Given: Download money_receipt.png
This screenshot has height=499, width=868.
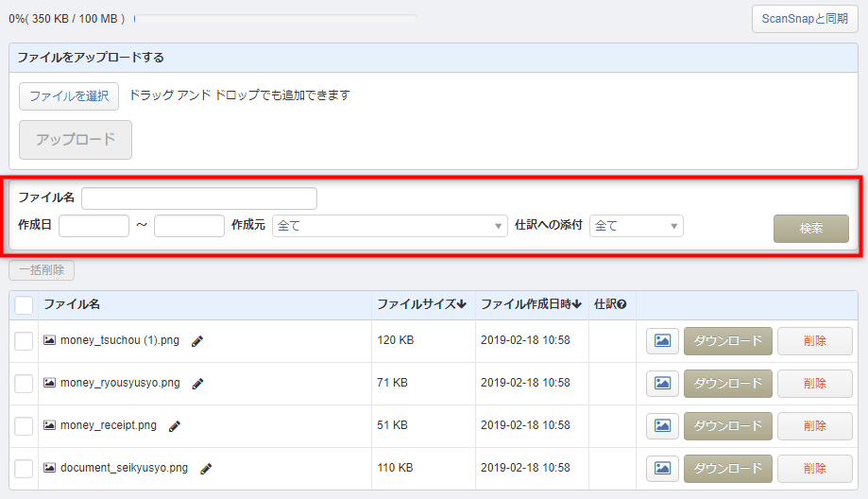Looking at the screenshot, I should (x=728, y=426).
